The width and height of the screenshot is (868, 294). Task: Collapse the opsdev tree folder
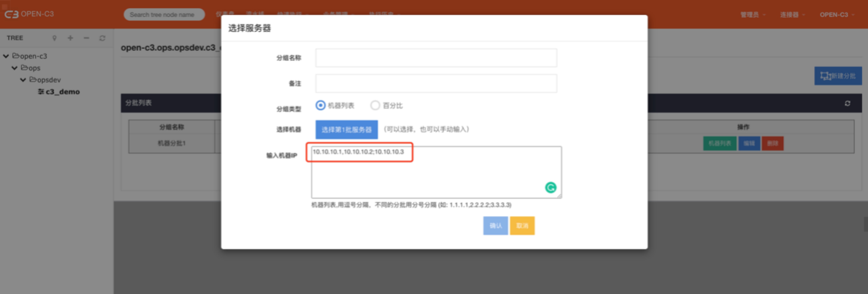[x=23, y=80]
